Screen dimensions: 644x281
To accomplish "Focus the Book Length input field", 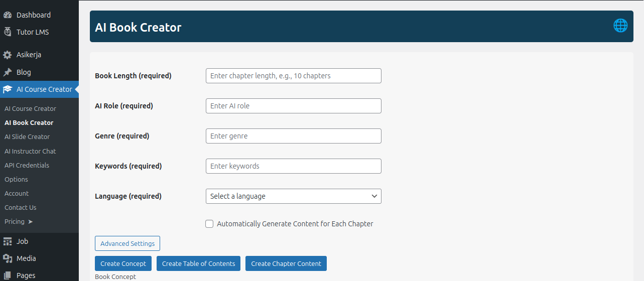I will click(293, 76).
